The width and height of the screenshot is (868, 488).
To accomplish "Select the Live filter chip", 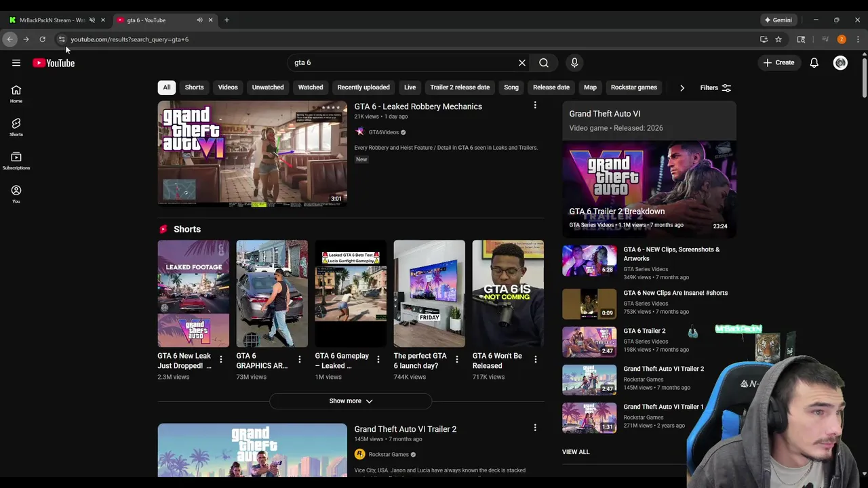I will tap(410, 87).
